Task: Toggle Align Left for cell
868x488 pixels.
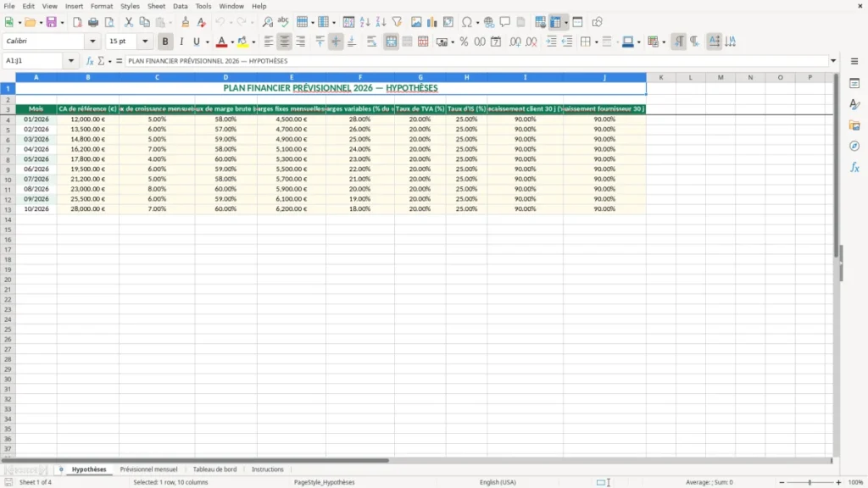Action: 269,42
